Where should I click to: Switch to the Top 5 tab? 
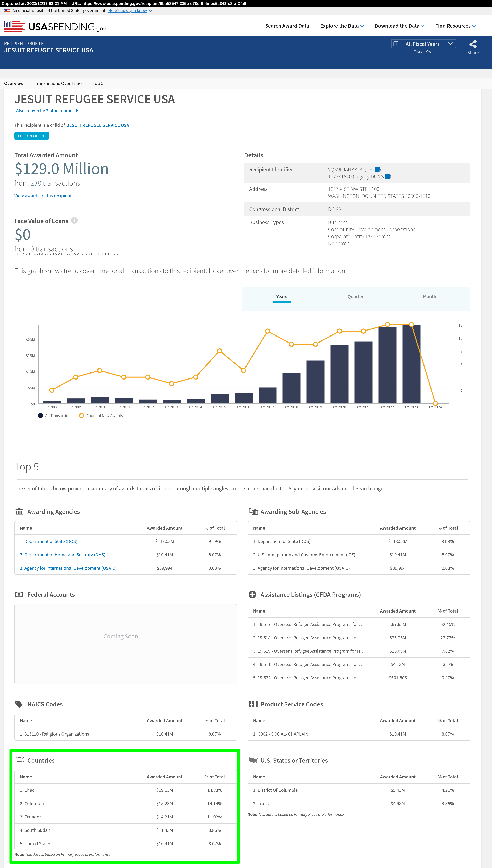(x=98, y=83)
